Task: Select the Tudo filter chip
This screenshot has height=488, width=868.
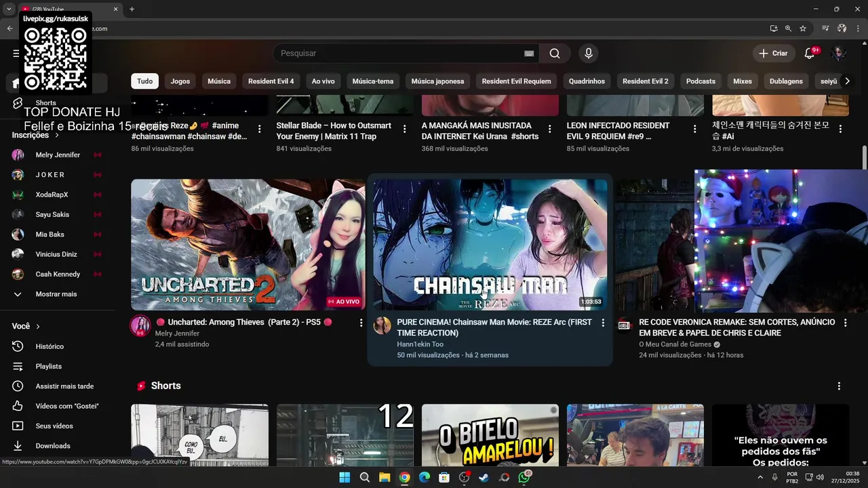Action: tap(145, 81)
